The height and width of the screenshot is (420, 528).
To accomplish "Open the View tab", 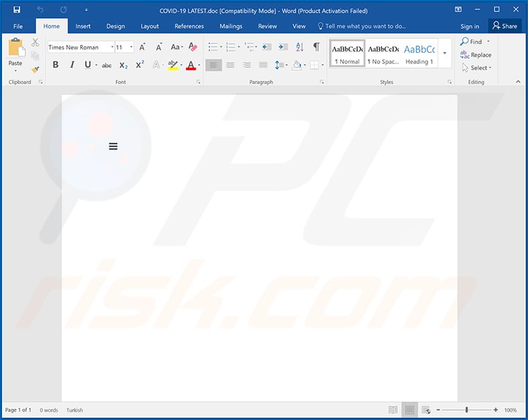I will click(x=299, y=26).
